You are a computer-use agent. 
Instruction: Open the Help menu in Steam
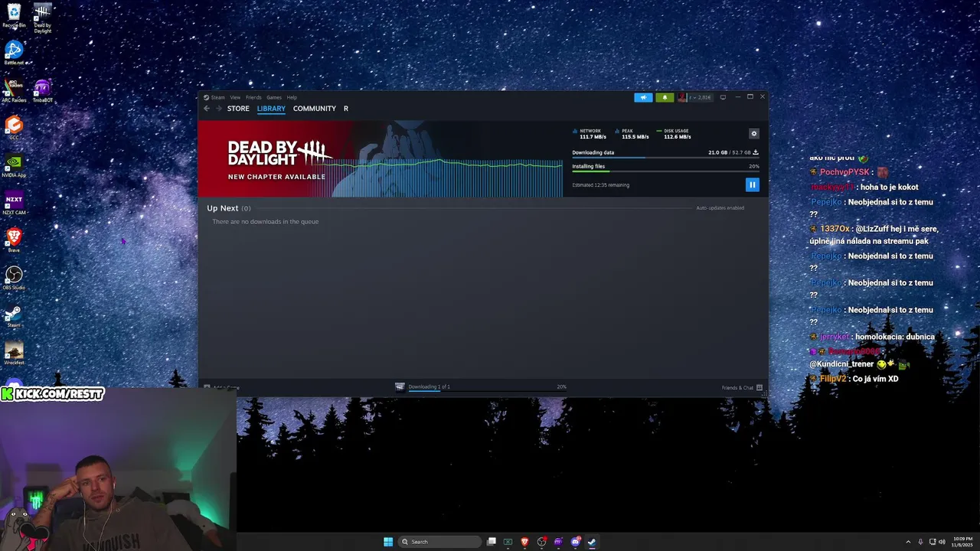click(292, 97)
